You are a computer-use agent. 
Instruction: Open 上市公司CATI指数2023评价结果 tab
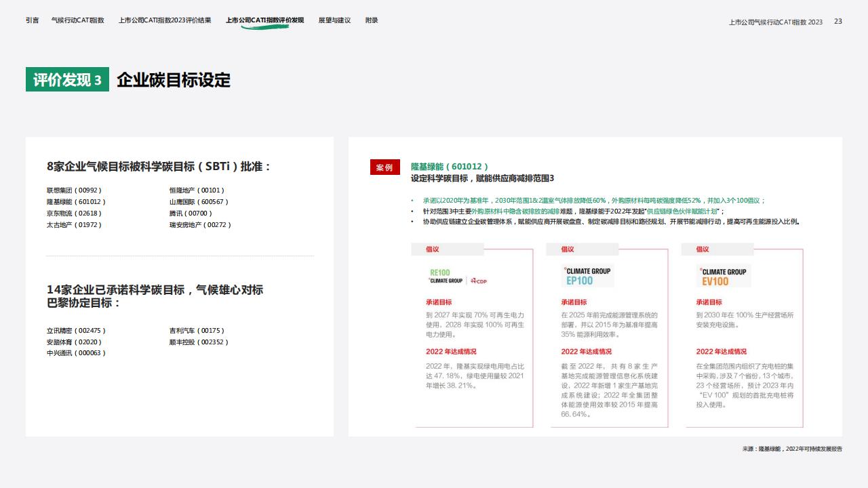[165, 20]
